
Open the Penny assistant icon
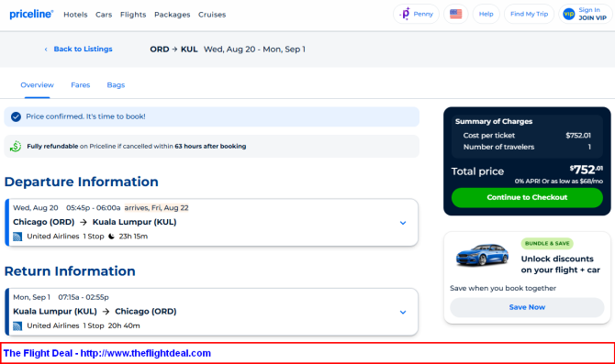[405, 14]
